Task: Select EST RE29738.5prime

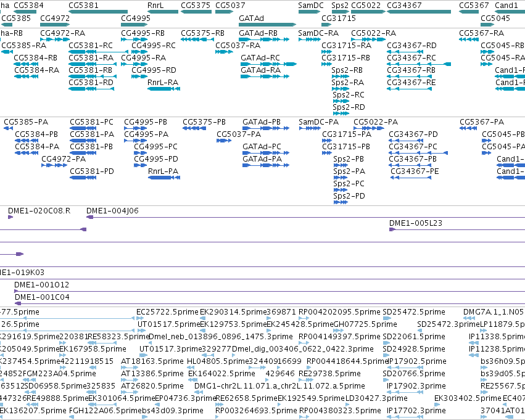Action: (330, 374)
